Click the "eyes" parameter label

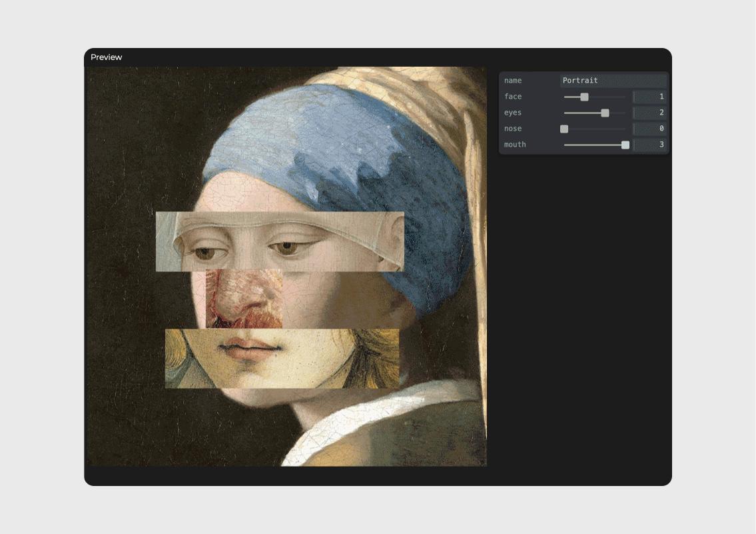[x=513, y=113]
